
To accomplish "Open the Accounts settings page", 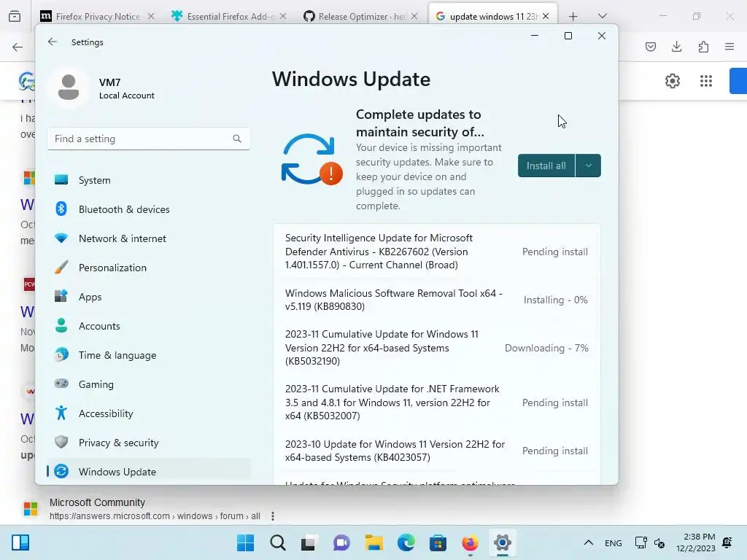I will click(149, 326).
